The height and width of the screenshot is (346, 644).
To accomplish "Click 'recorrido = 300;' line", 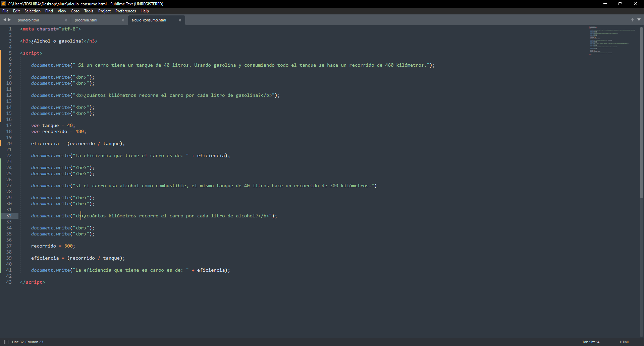I will [x=53, y=246].
